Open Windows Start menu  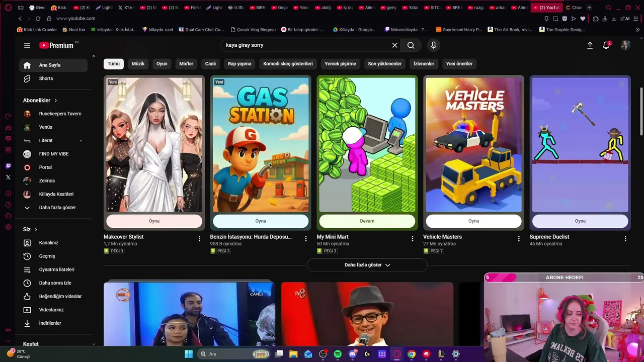pos(189,354)
